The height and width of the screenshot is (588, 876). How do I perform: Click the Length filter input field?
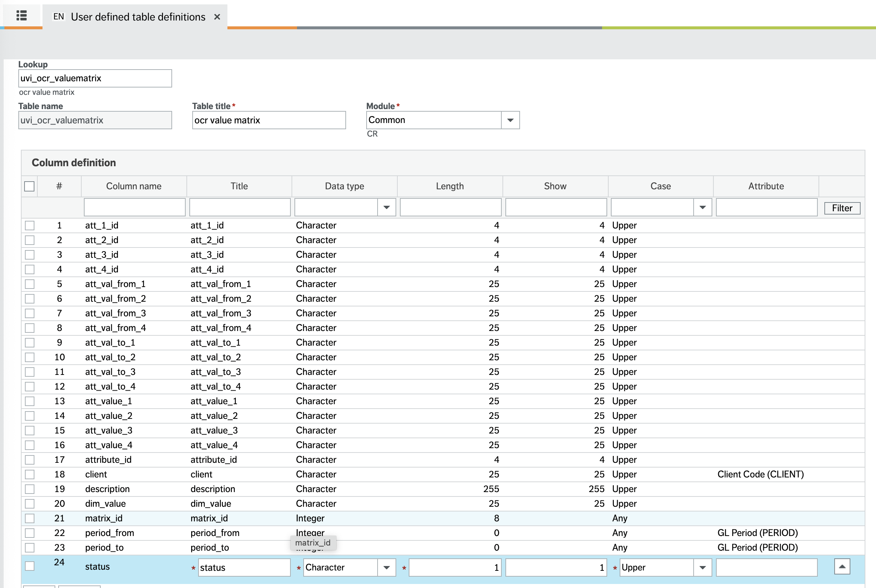click(x=450, y=207)
